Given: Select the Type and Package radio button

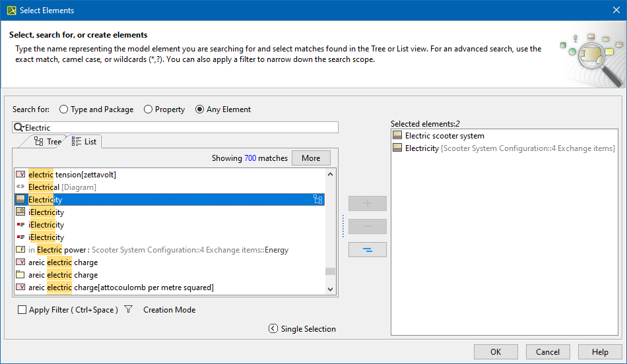Looking at the screenshot, I should [x=64, y=109].
